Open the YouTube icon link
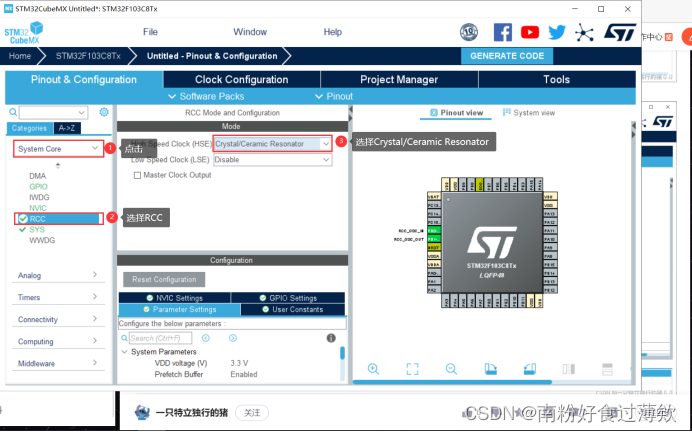Image resolution: width=692 pixels, height=432 pixels. [530, 32]
